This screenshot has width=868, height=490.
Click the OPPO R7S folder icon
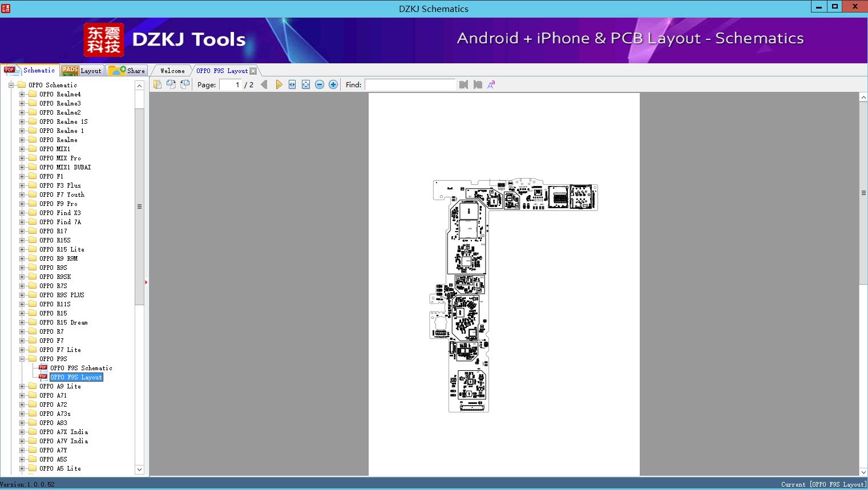[33, 286]
